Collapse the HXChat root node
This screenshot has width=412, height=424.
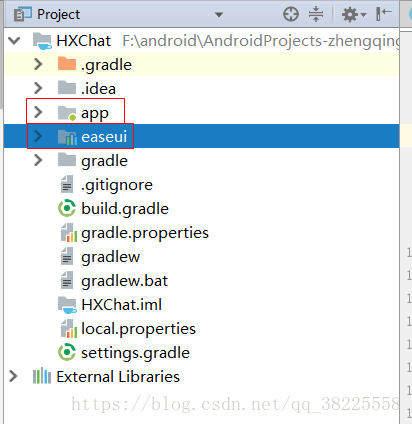14,41
